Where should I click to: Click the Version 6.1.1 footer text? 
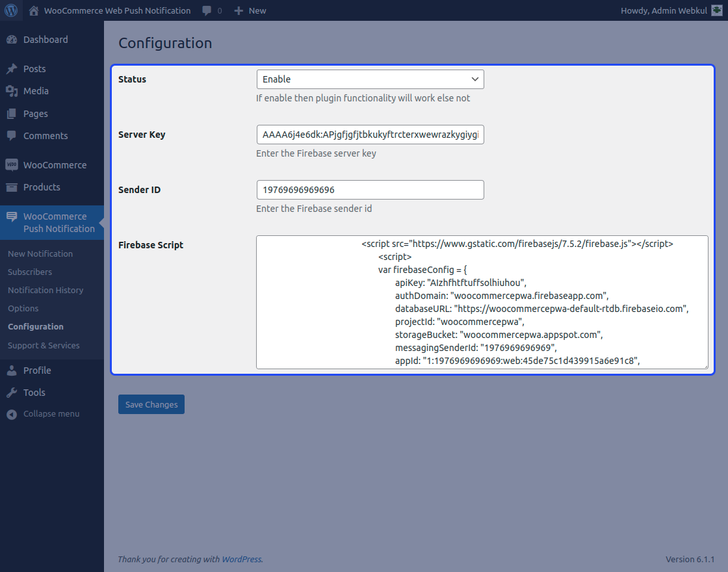(x=690, y=560)
